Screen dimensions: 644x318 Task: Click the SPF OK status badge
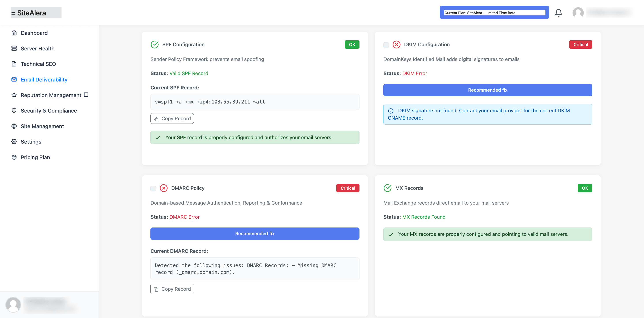point(352,44)
